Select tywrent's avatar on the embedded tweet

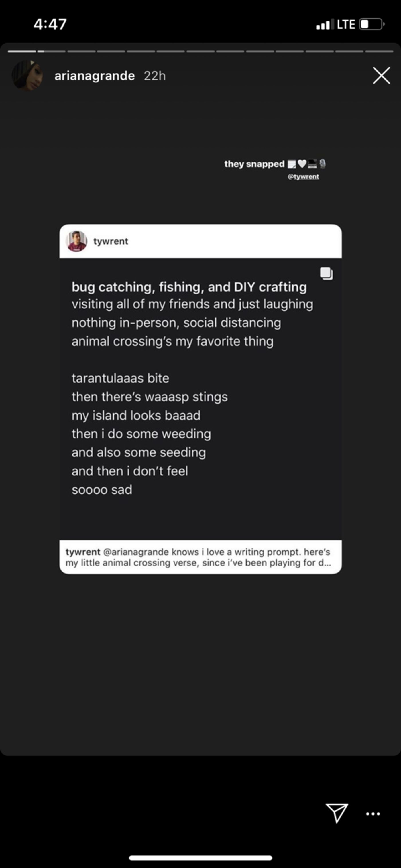[x=77, y=241]
